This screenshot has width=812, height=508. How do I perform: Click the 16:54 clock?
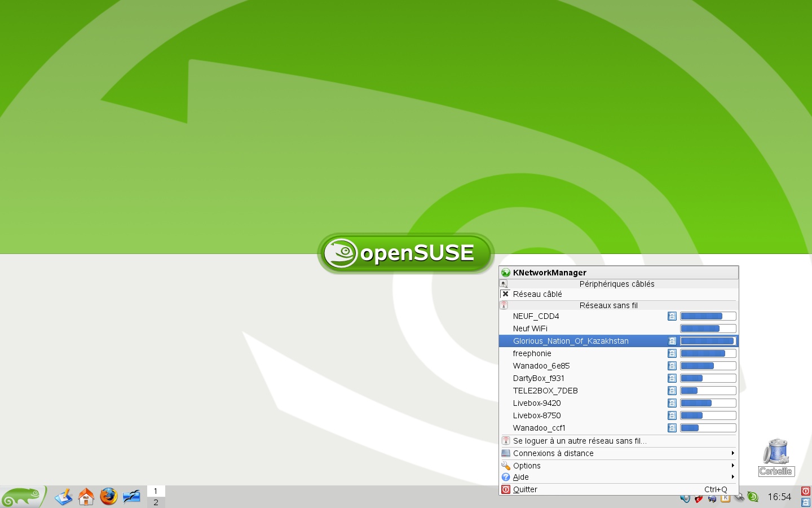779,497
